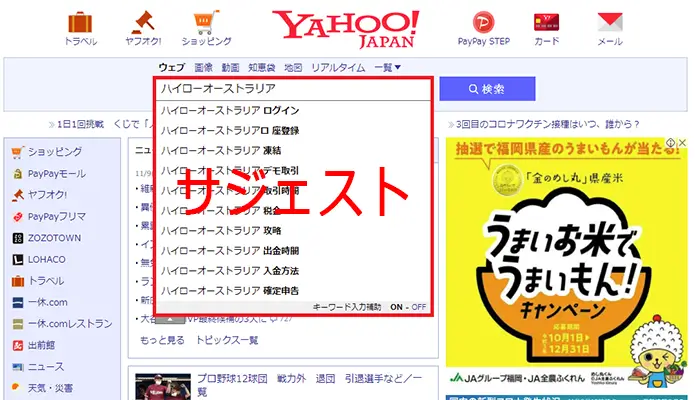The width and height of the screenshot is (700, 400).
Task: Expand the 一覧 dropdown
Action: [387, 67]
